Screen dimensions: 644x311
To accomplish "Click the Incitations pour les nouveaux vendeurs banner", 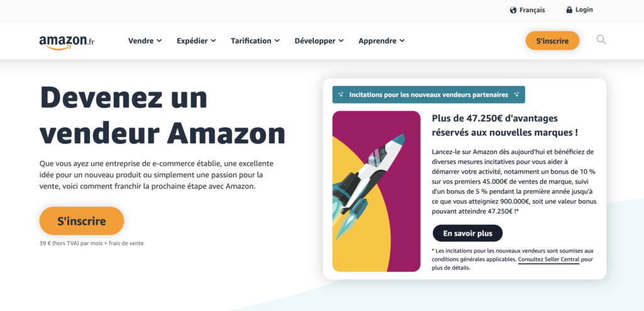I will [x=428, y=95].
